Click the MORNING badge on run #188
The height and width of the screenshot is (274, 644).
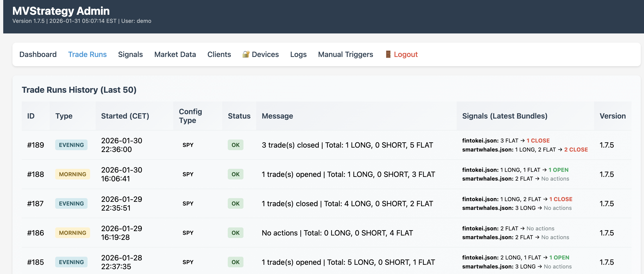[x=73, y=174]
